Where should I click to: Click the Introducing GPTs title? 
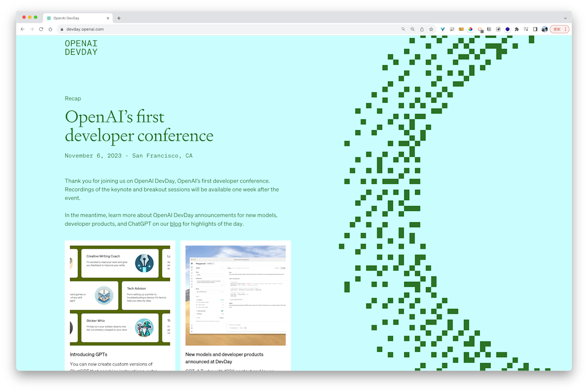click(89, 354)
